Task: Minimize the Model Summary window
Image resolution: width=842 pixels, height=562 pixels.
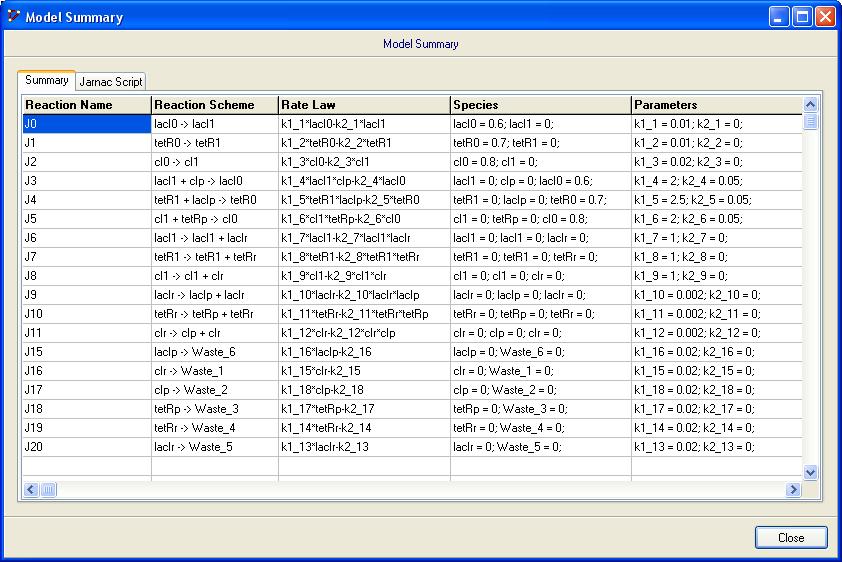Action: 780,16
